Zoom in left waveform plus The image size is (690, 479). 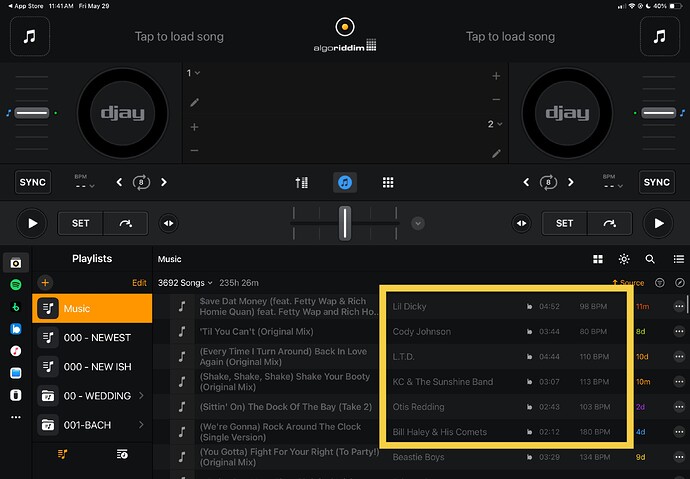194,127
